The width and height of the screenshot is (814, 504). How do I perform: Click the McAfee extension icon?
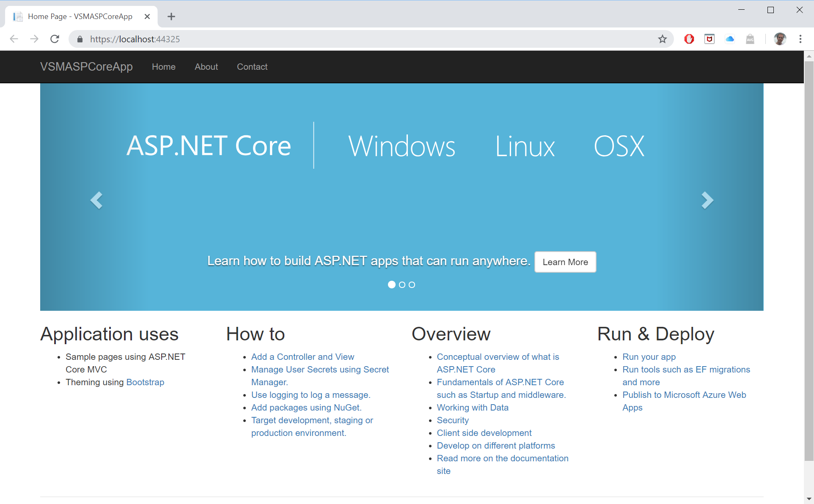(709, 39)
